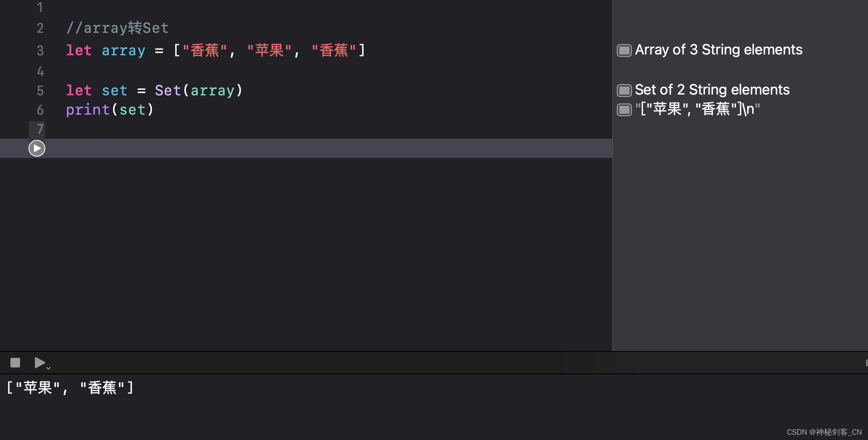The height and width of the screenshot is (440, 868).
Task: Toggle inline result for the print output row
Action: pos(624,110)
